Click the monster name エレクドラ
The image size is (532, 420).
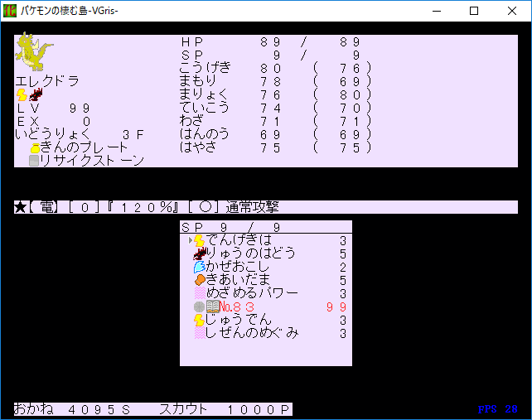coord(47,81)
